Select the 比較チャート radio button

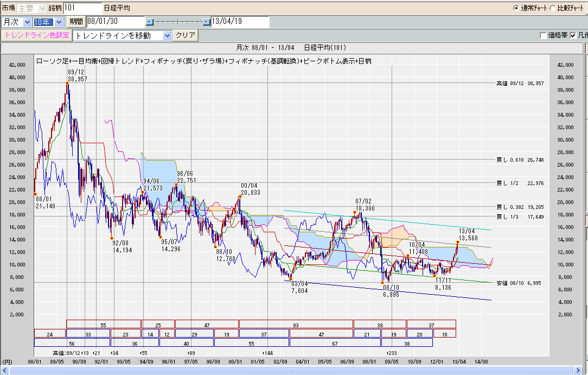[552, 8]
